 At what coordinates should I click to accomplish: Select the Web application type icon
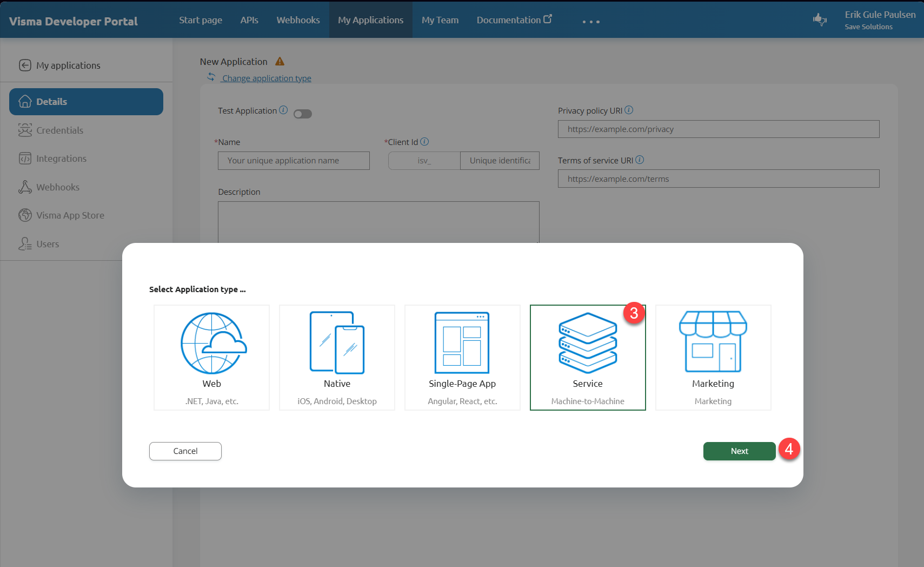click(212, 344)
